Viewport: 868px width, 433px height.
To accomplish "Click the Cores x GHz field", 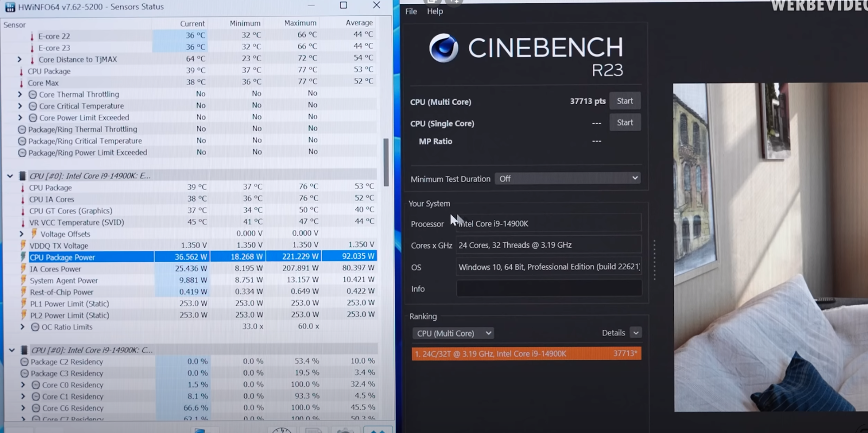I will click(548, 245).
